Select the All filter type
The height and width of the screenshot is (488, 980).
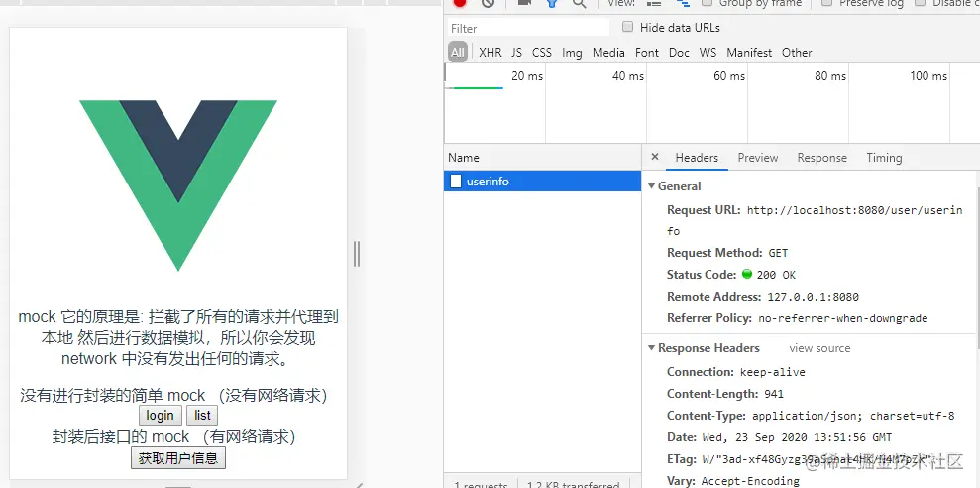458,53
